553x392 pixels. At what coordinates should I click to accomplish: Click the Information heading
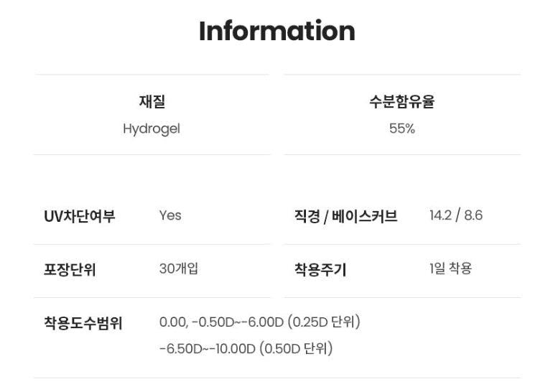(276, 31)
